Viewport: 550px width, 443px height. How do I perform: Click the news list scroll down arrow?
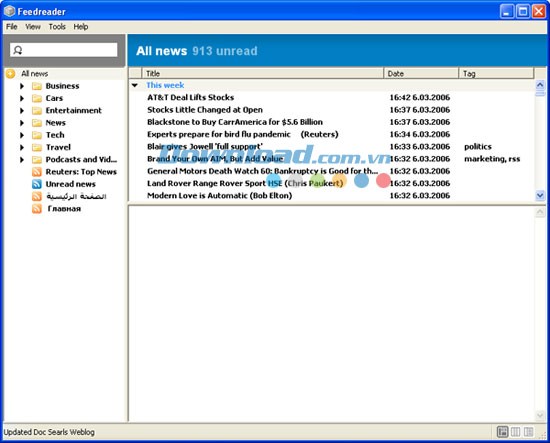click(540, 195)
